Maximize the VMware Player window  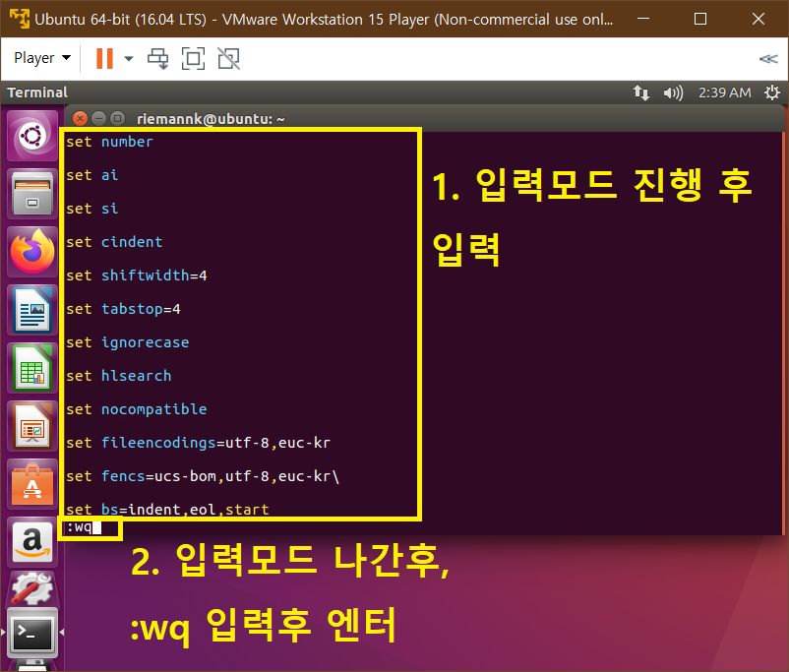click(699, 19)
